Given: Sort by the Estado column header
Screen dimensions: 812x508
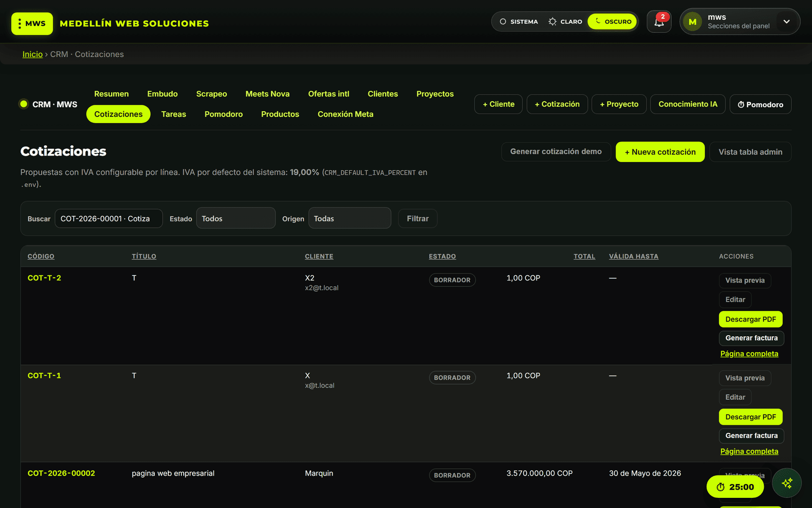Looking at the screenshot, I should click(443, 257).
